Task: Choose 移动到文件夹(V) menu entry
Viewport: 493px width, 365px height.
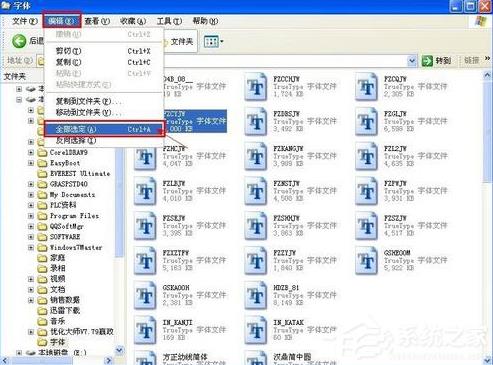Action: pyautogui.click(x=104, y=113)
